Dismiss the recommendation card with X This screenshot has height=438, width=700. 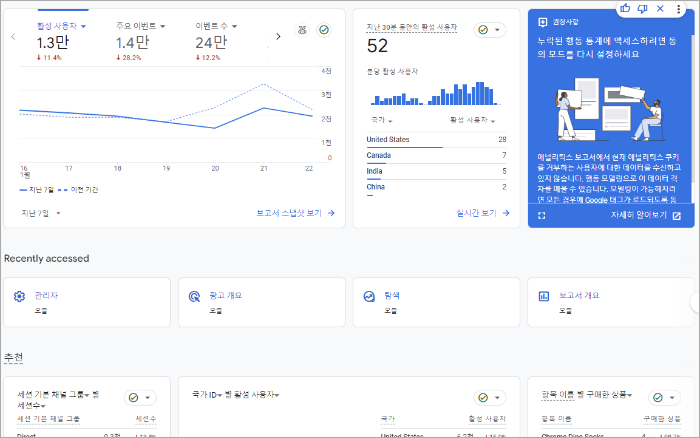pyautogui.click(x=660, y=8)
